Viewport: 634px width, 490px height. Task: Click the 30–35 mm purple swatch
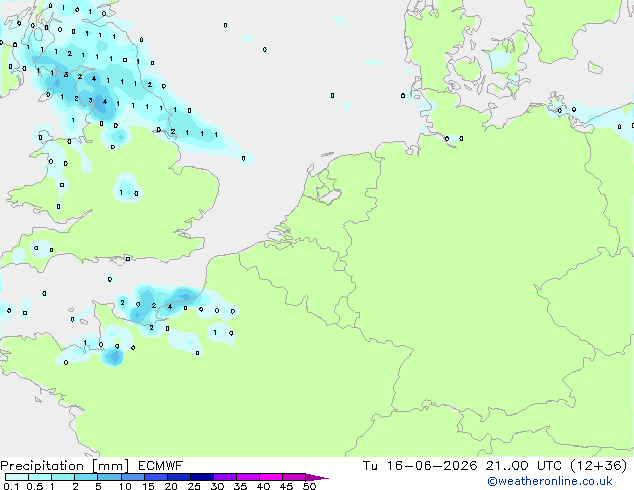(x=225, y=477)
